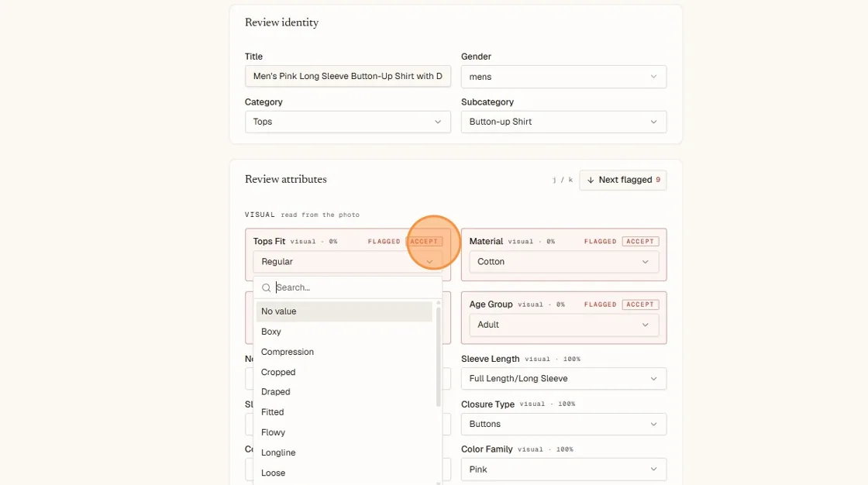Screen dimensions: 868x485
Task: Click the Sleeve Length 'visual · 100%' text
Action: [553, 359]
